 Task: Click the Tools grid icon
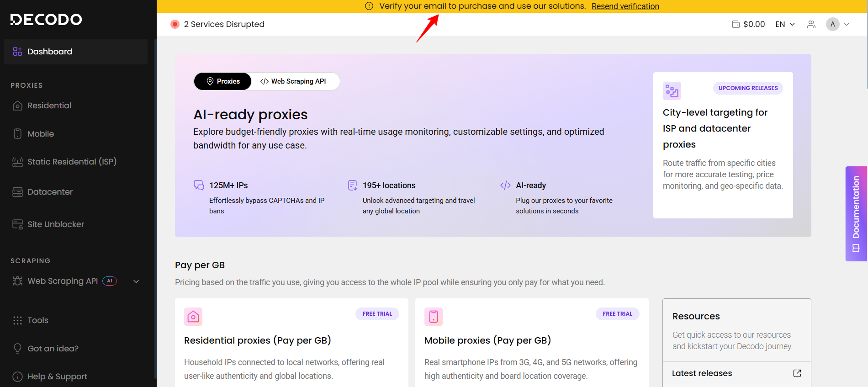pos(17,320)
